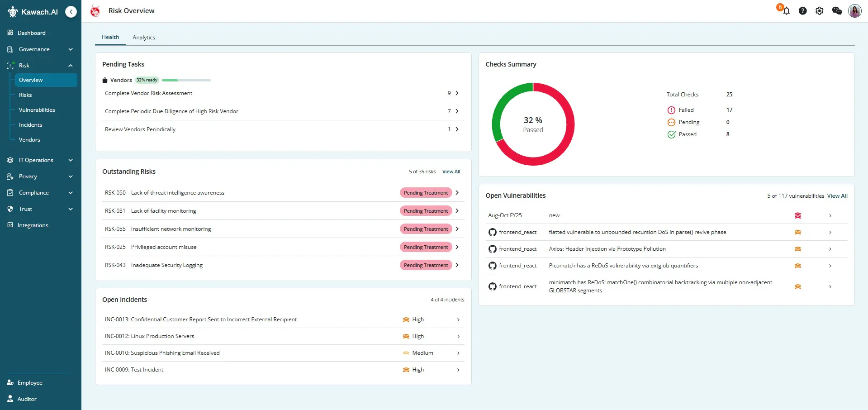Open Risks in the Risk submenu
The width and height of the screenshot is (868, 410).
25,95
